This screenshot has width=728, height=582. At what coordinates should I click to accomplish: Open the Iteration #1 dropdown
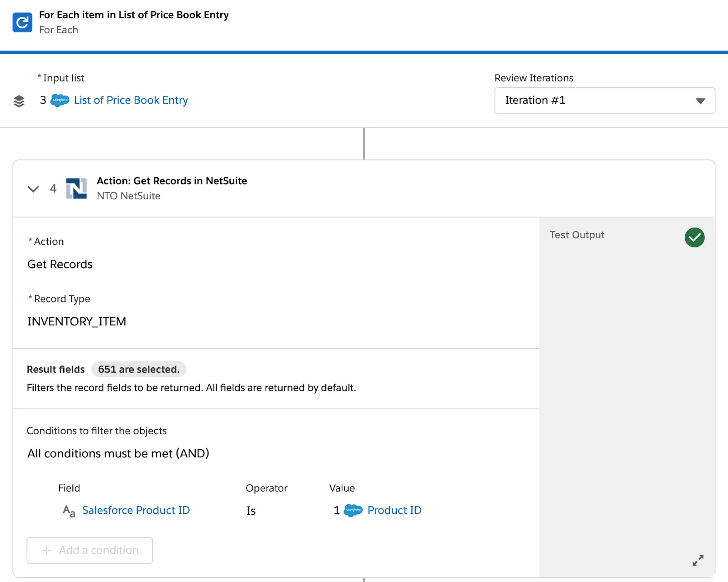(604, 100)
